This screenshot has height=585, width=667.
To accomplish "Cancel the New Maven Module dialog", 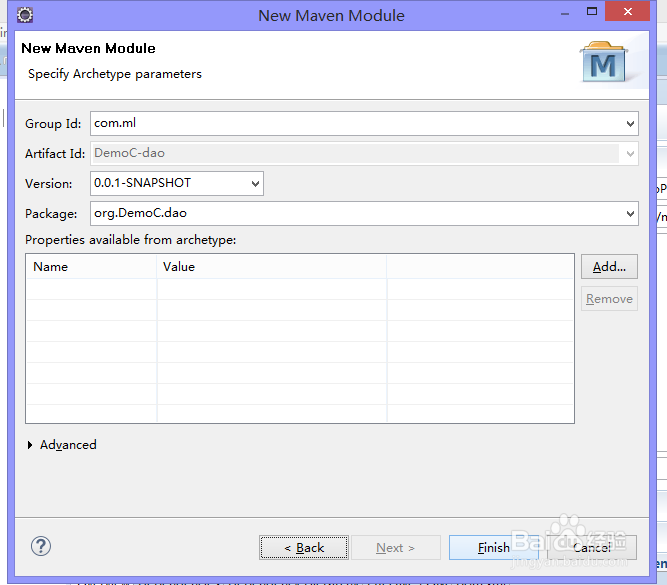I will pyautogui.click(x=592, y=548).
